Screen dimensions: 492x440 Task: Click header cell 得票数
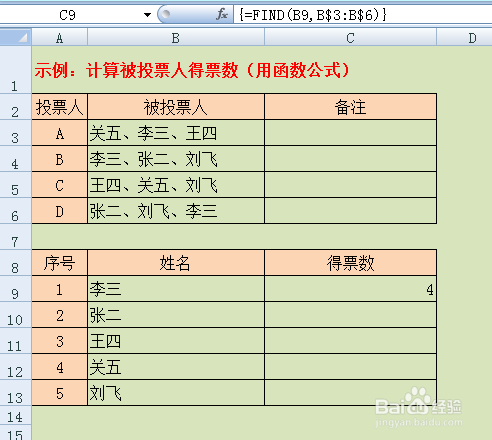(x=350, y=262)
